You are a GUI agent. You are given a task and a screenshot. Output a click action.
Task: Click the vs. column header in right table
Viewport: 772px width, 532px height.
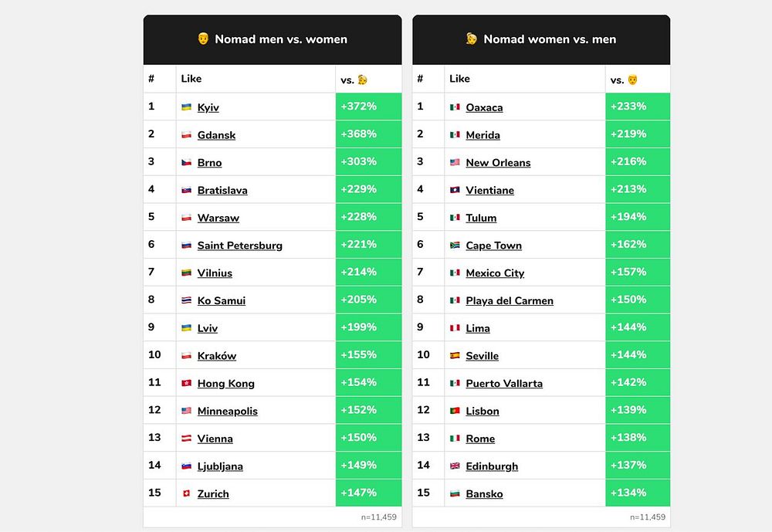coord(624,80)
